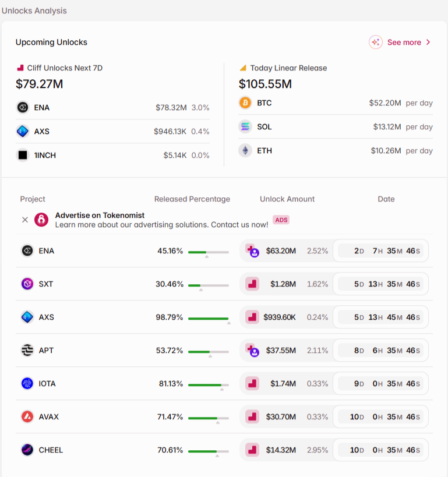The image size is (448, 477).
Task: Click the IOTA token icon in table
Action: pos(27,384)
